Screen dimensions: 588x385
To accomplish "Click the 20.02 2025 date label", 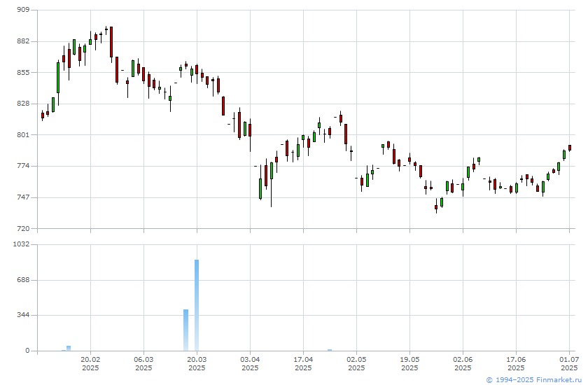I will click(x=90, y=363).
